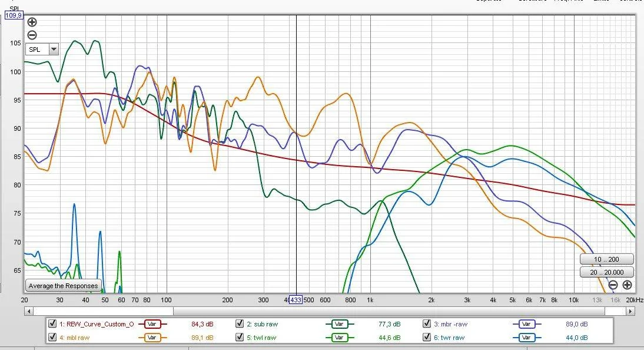Open Var smoothing button for sub raw

pos(339,324)
